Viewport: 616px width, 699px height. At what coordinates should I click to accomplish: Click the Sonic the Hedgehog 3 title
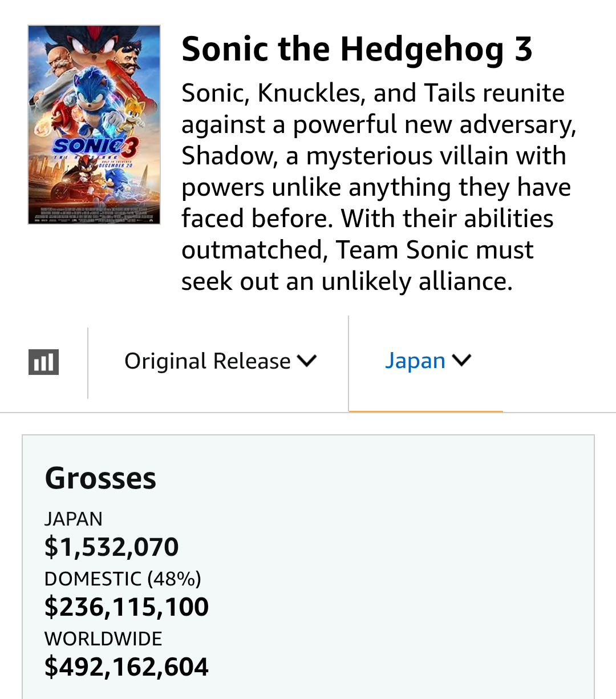[357, 49]
